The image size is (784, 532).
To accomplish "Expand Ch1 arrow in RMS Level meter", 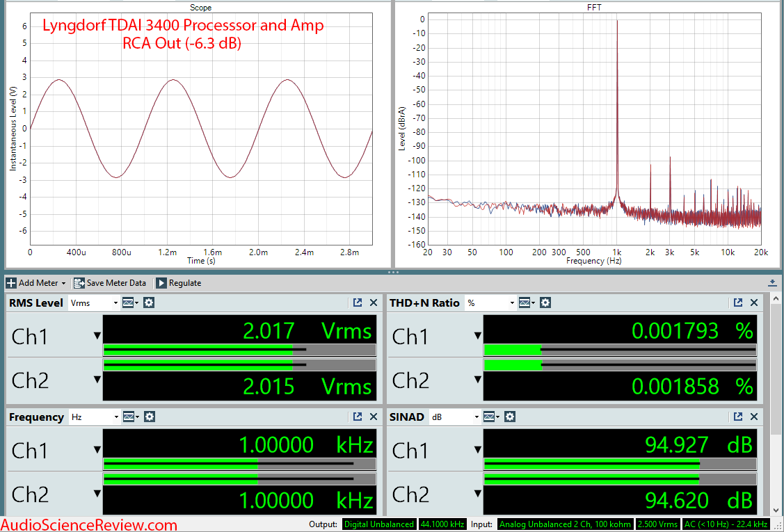I will click(97, 337).
